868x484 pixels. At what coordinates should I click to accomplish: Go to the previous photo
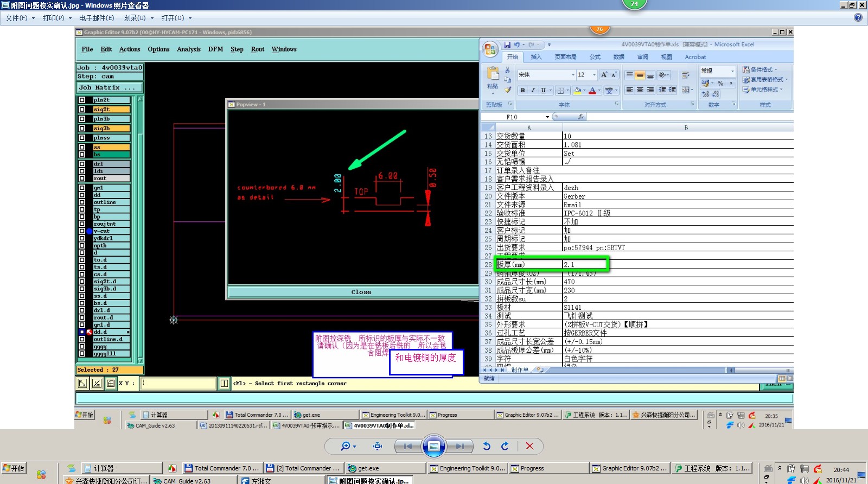[x=407, y=446]
